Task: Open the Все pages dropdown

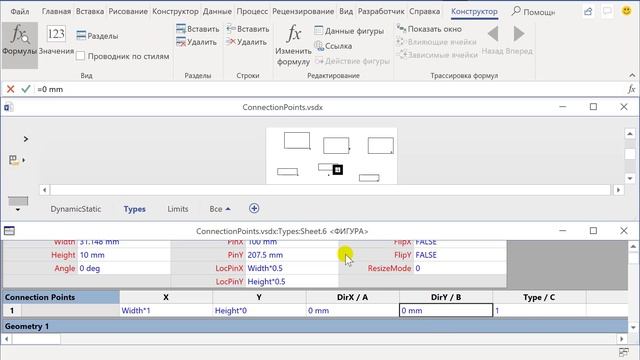Action: 220,209
